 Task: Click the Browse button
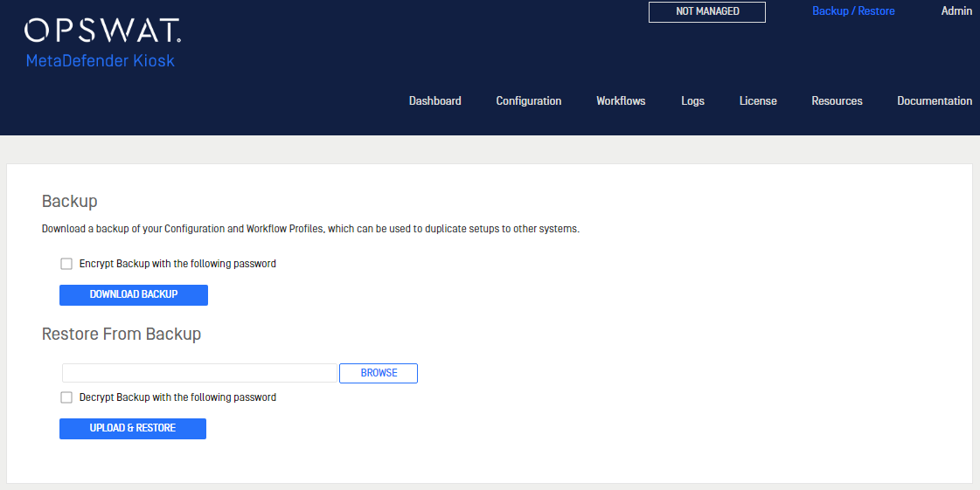pyautogui.click(x=379, y=373)
